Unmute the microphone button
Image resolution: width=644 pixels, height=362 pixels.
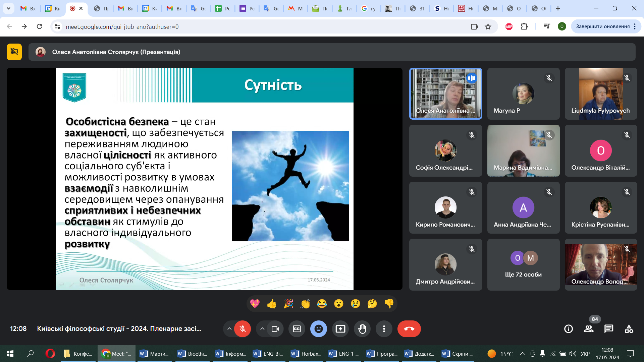pos(243,329)
